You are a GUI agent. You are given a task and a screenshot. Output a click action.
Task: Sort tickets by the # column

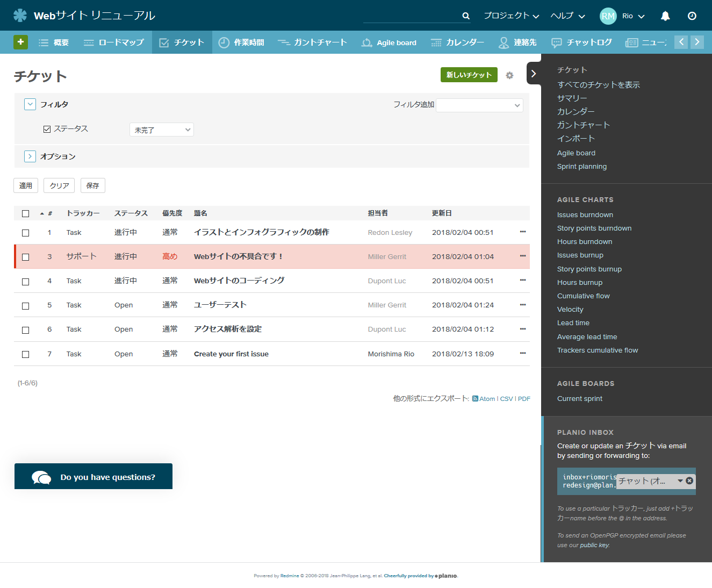pyautogui.click(x=50, y=213)
